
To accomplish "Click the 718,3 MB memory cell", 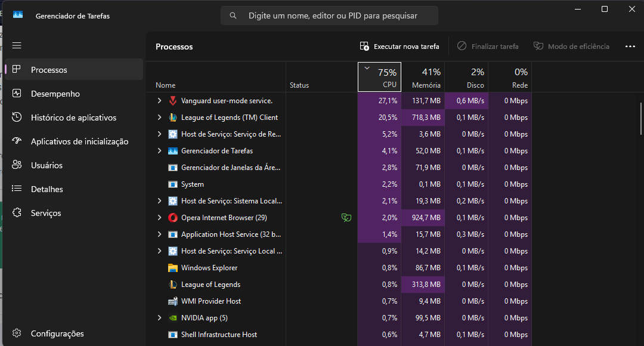I will 423,118.
